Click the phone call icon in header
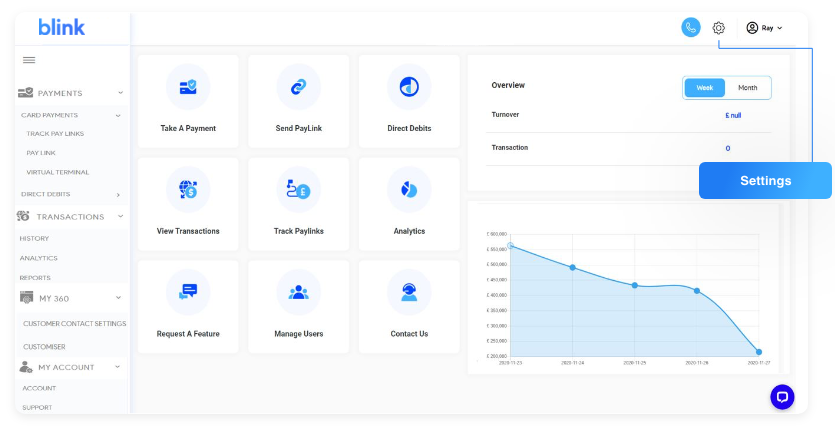The width and height of the screenshot is (835, 432). (691, 28)
